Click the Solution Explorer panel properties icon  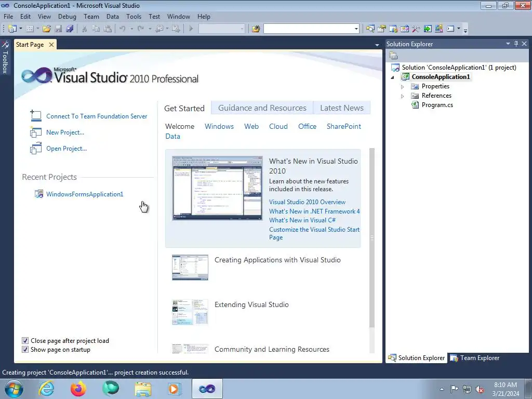(x=394, y=56)
